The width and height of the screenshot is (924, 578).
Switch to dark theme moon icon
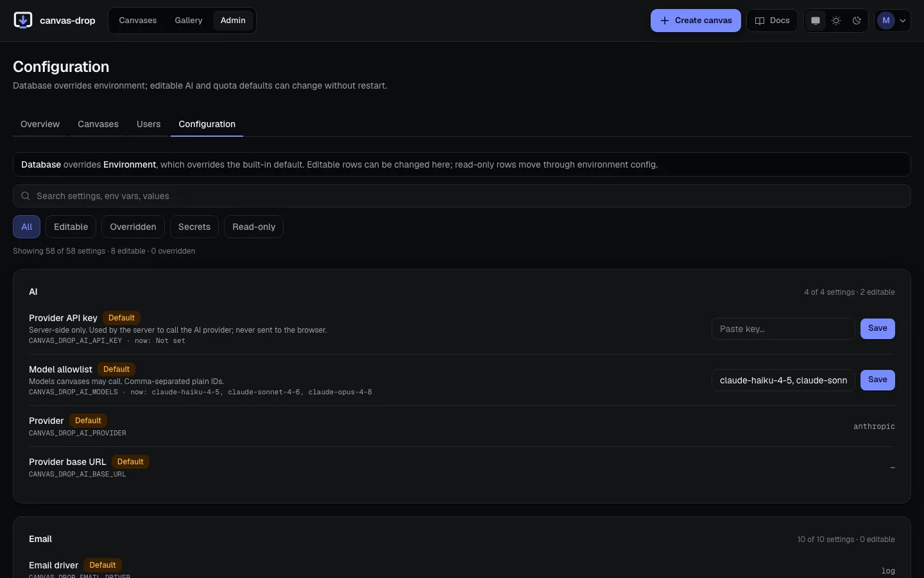point(857,21)
